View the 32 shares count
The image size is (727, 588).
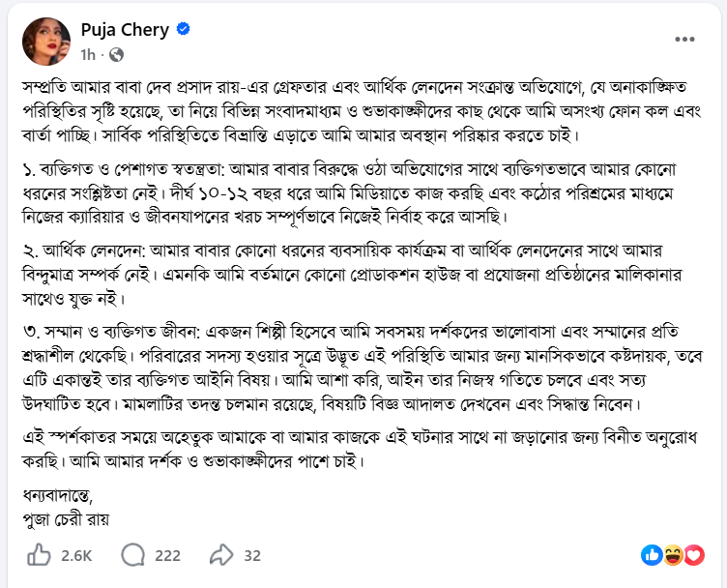pos(252,556)
